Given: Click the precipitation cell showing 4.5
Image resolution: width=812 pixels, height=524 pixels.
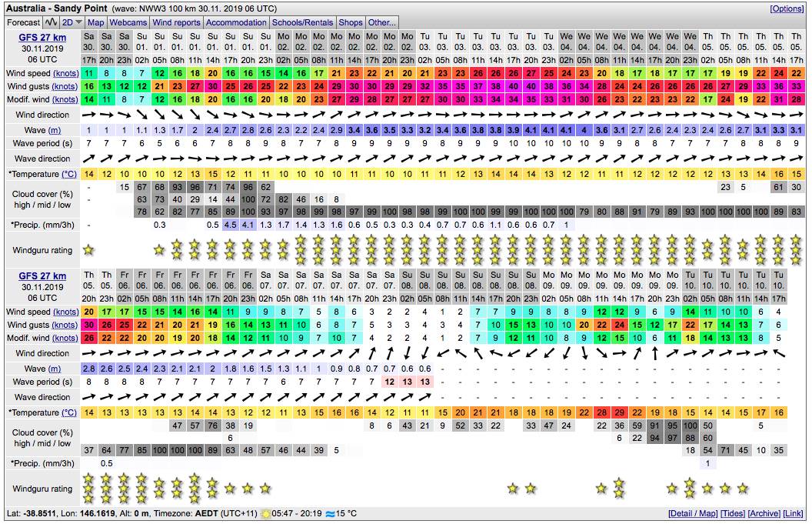Looking at the screenshot, I should [230, 225].
